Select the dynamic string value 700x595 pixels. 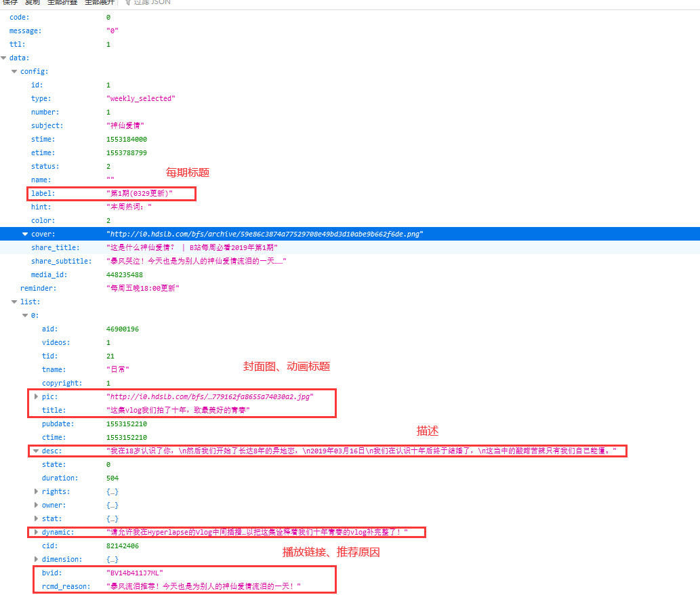pos(257,532)
